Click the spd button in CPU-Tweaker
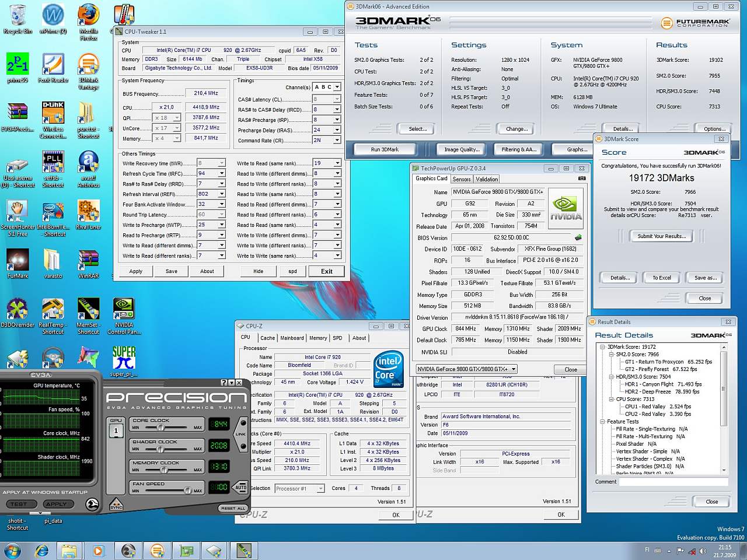This screenshot has height=560, width=747. pos(292,271)
